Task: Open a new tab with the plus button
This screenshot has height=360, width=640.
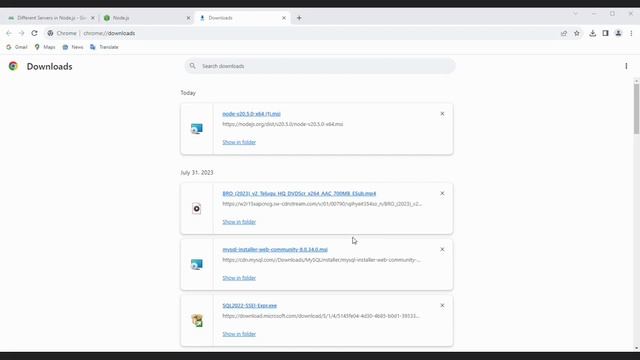Action: coord(299,18)
